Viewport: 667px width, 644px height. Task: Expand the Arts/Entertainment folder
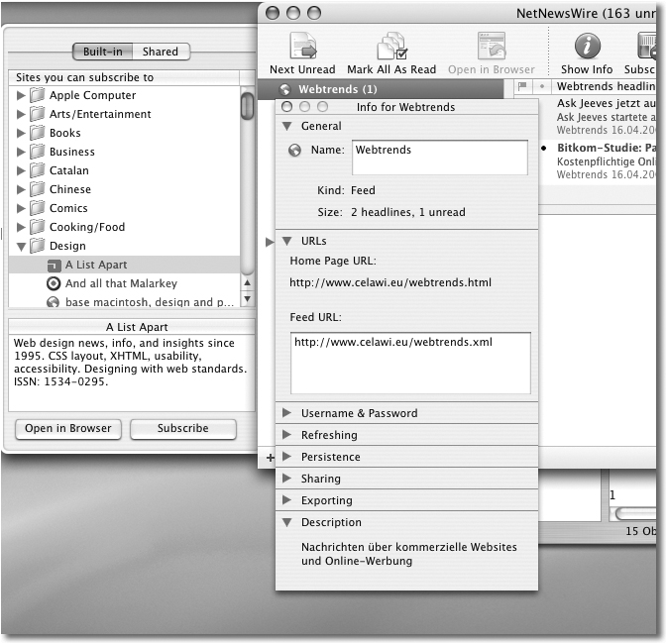tap(21, 114)
